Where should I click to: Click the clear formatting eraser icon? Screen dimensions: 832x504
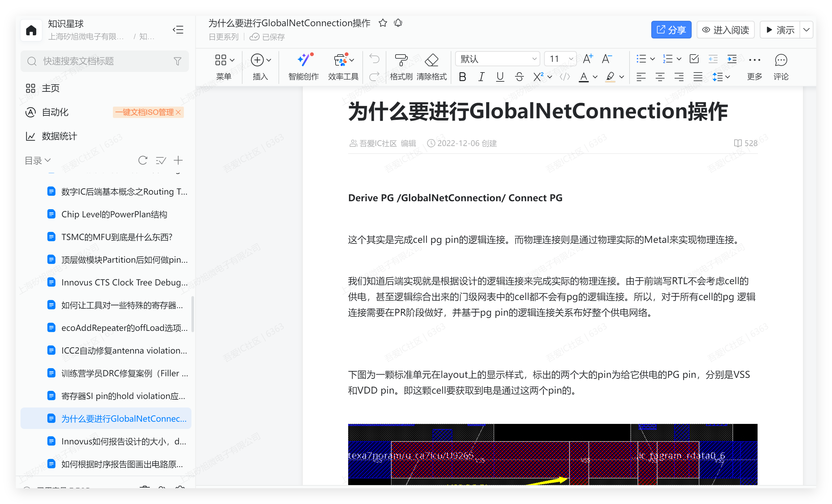click(x=431, y=61)
